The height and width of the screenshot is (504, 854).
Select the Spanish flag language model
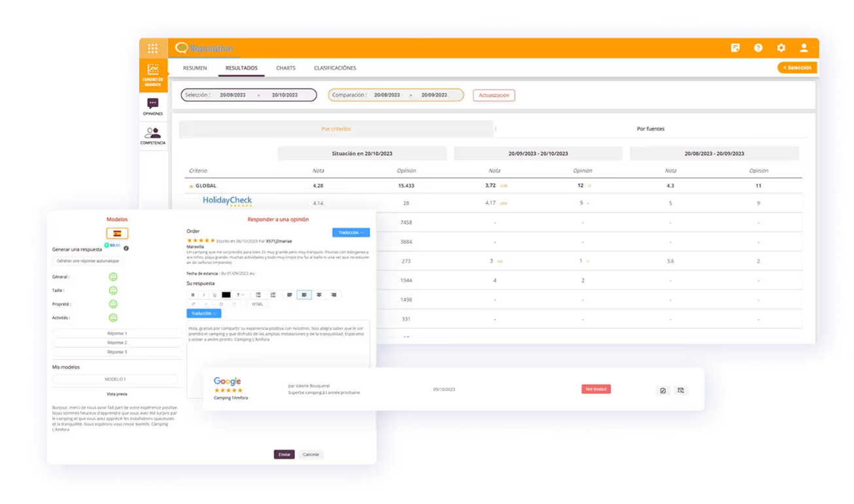tap(117, 233)
